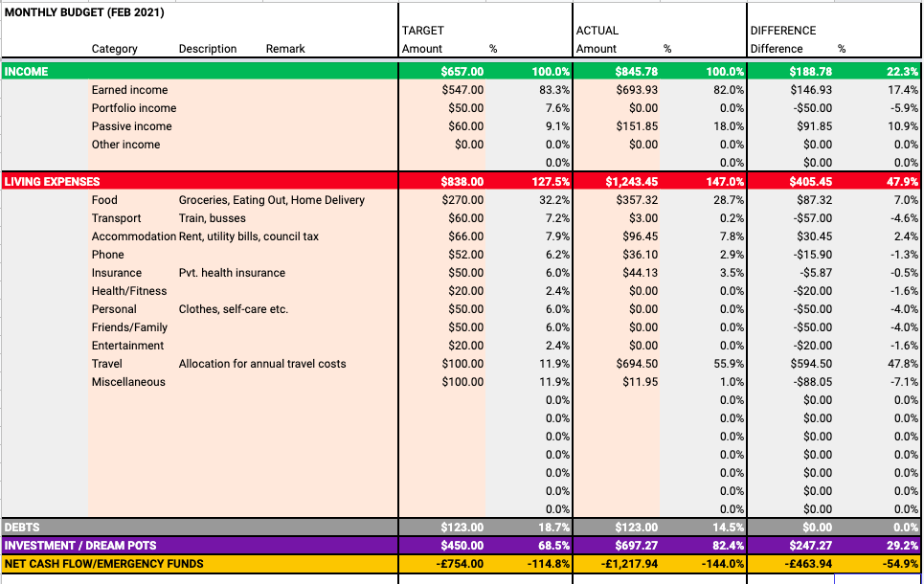Select Passive income actual $151.85
This screenshot has height=584, width=924.
[637, 126]
